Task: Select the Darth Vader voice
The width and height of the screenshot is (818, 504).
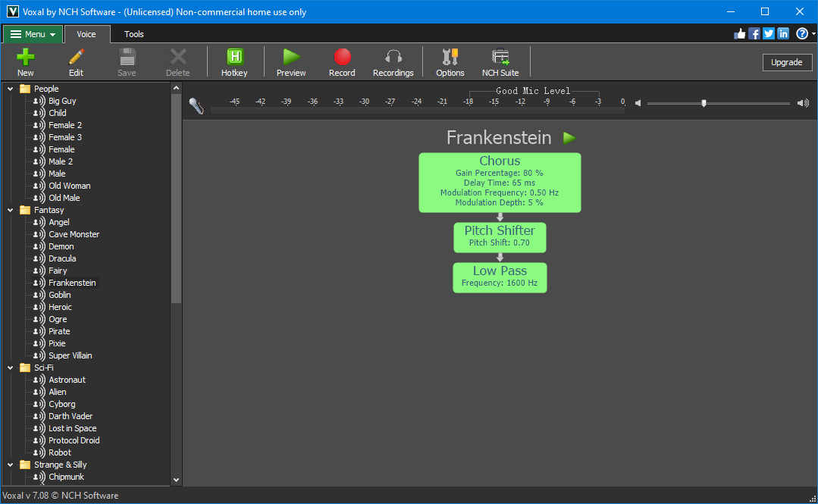Action: pos(71,416)
